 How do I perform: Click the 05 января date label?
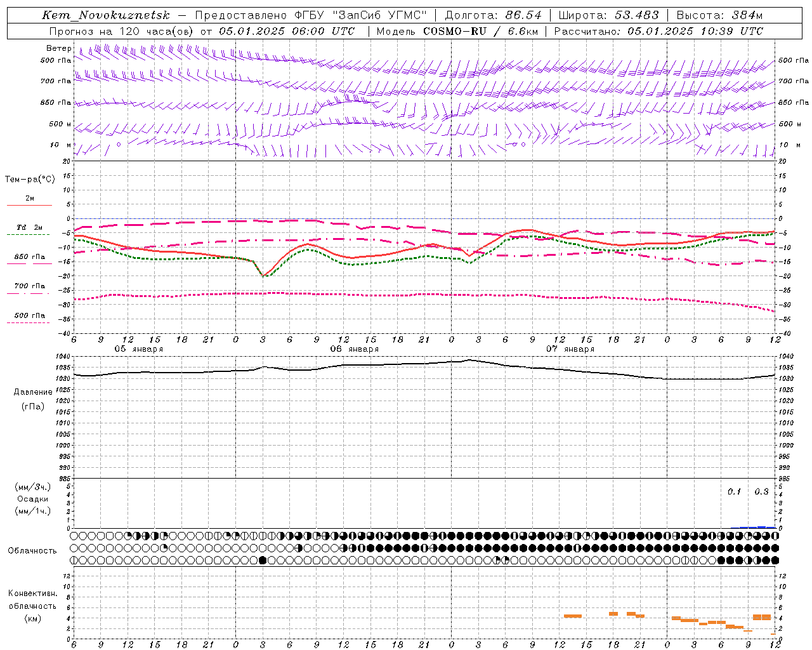point(139,349)
